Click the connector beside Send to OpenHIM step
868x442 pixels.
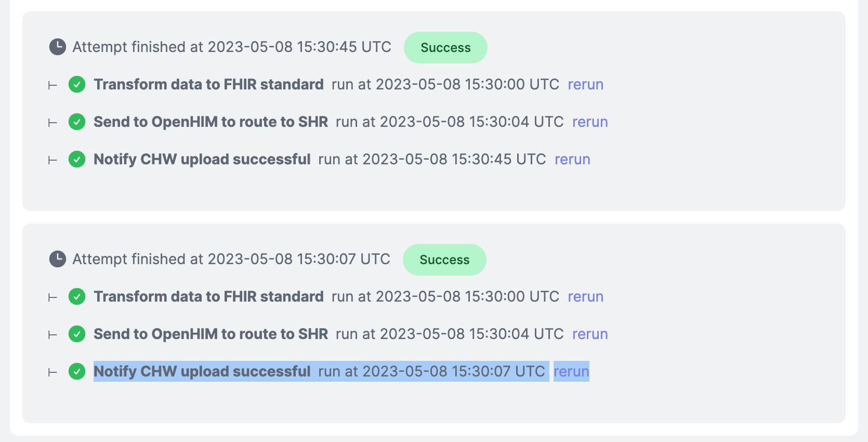point(51,122)
